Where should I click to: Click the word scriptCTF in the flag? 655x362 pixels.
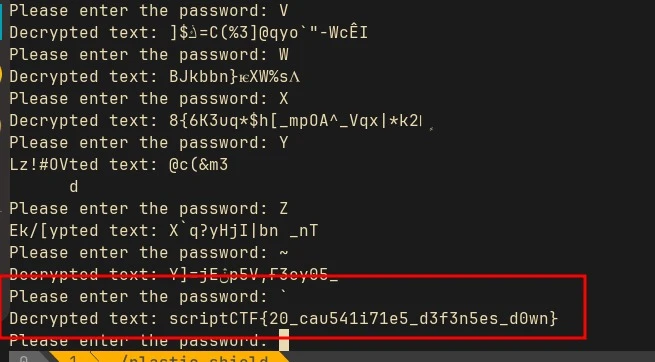pyautogui.click(x=214, y=319)
